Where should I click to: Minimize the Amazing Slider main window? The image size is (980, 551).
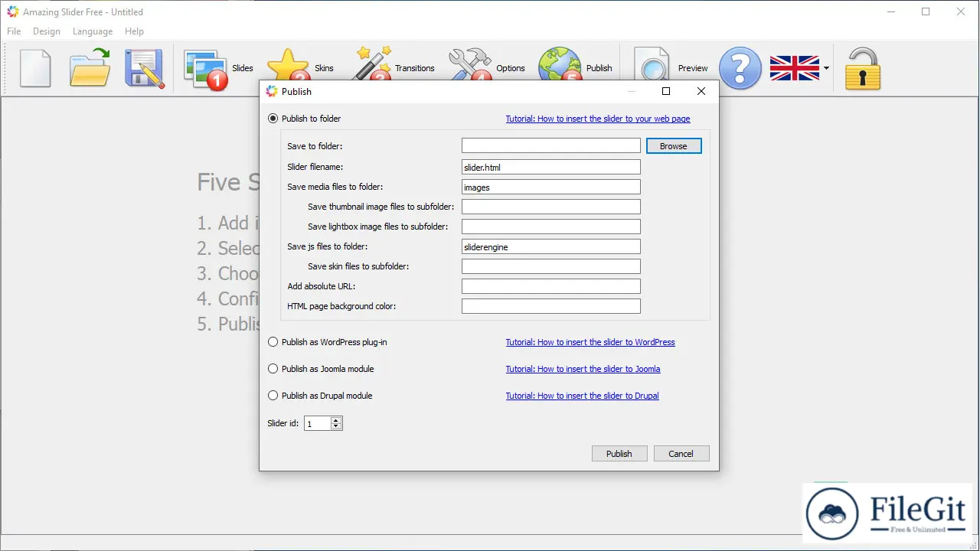coord(890,11)
